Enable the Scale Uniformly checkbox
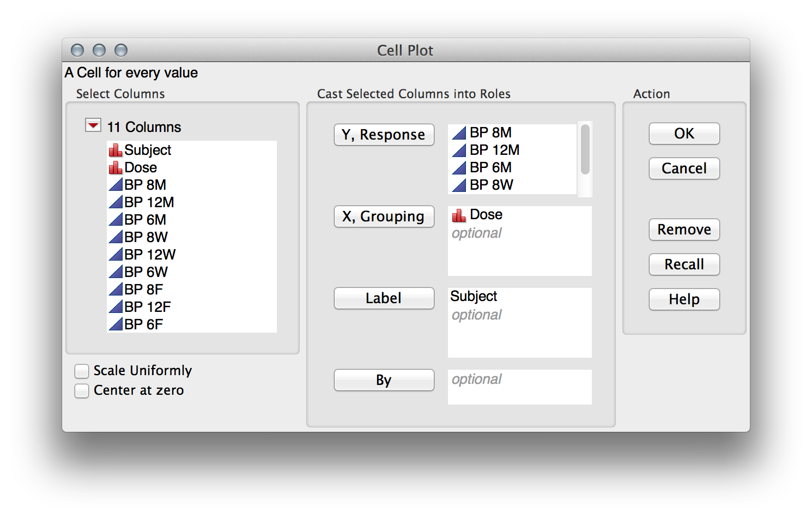Viewport: 812px width, 518px height. 81,371
